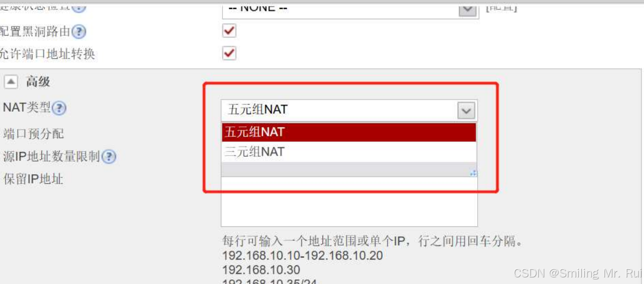
Task: Click the 高级 section heading text
Action: (x=38, y=82)
